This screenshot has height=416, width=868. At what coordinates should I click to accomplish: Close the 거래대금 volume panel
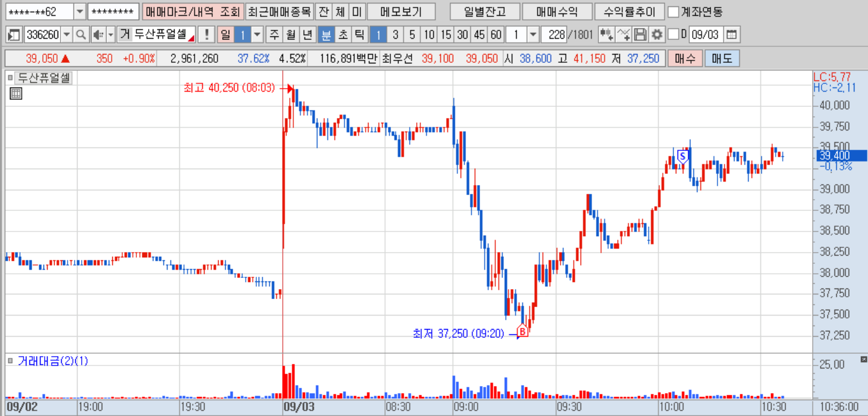pyautogui.click(x=863, y=359)
